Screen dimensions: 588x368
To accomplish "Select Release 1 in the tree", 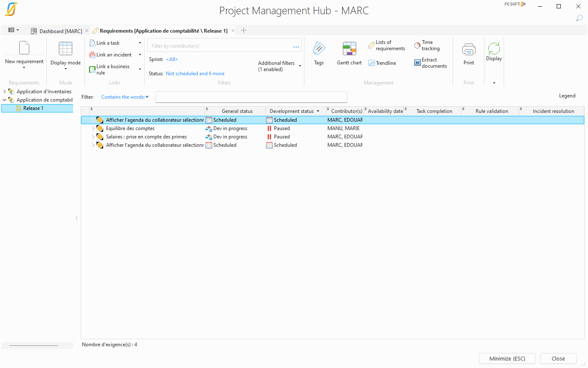I will tap(37, 108).
